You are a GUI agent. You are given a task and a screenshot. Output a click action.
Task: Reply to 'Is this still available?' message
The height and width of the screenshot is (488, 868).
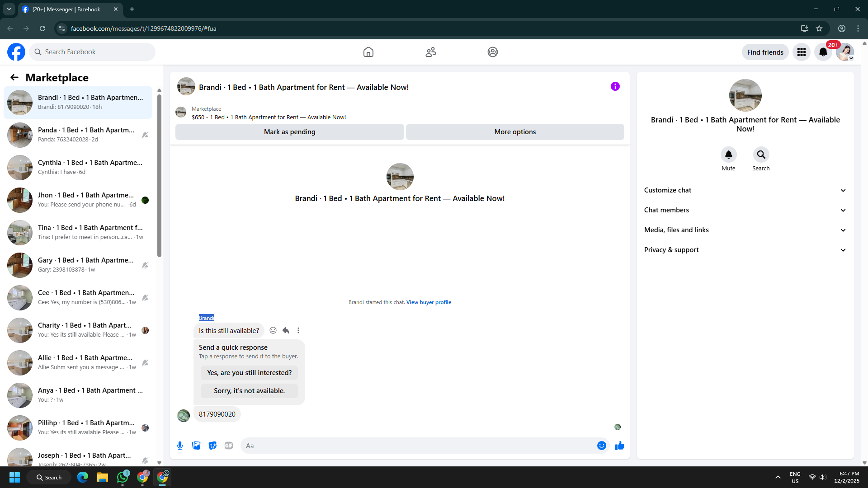tap(286, 330)
